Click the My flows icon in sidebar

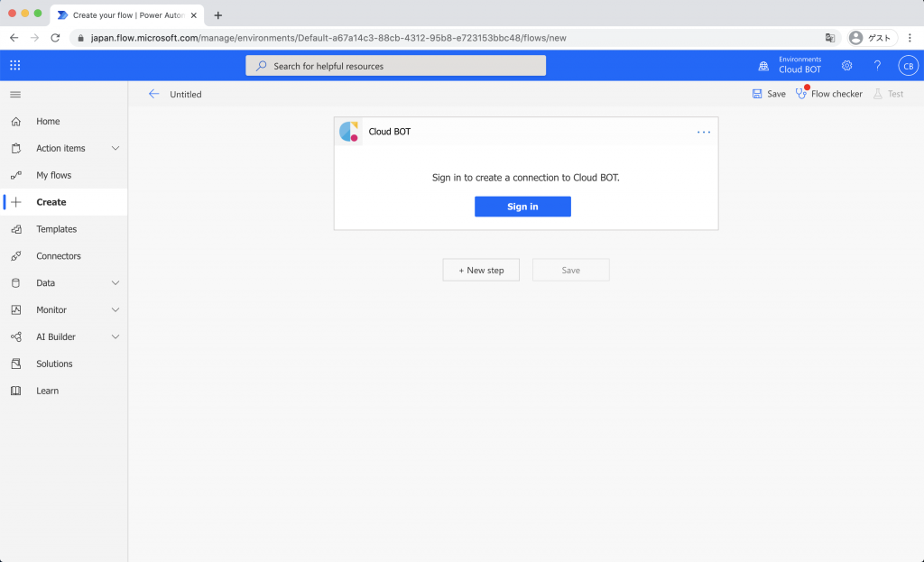click(16, 175)
